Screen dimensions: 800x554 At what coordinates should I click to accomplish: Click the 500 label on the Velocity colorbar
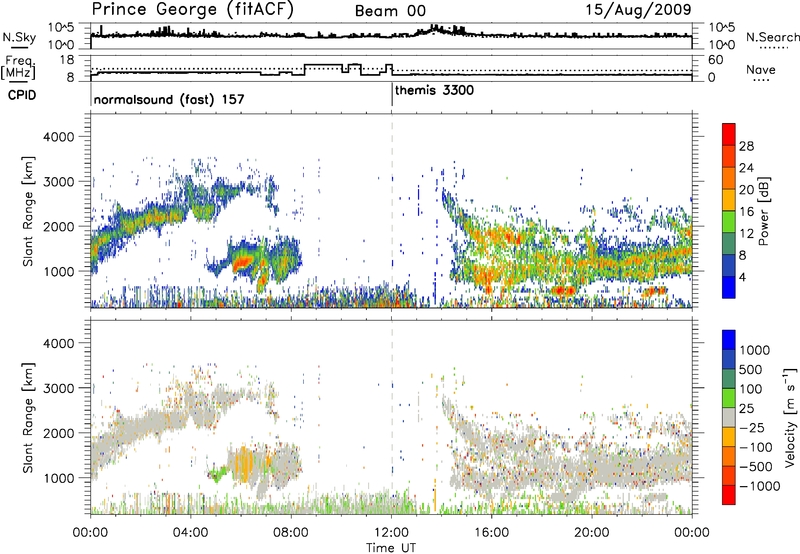(x=750, y=369)
